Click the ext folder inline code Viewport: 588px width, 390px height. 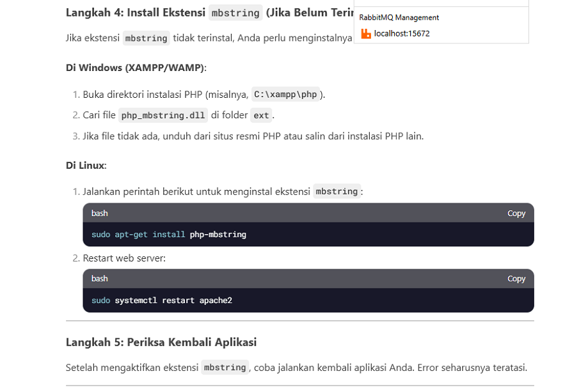[x=261, y=115]
